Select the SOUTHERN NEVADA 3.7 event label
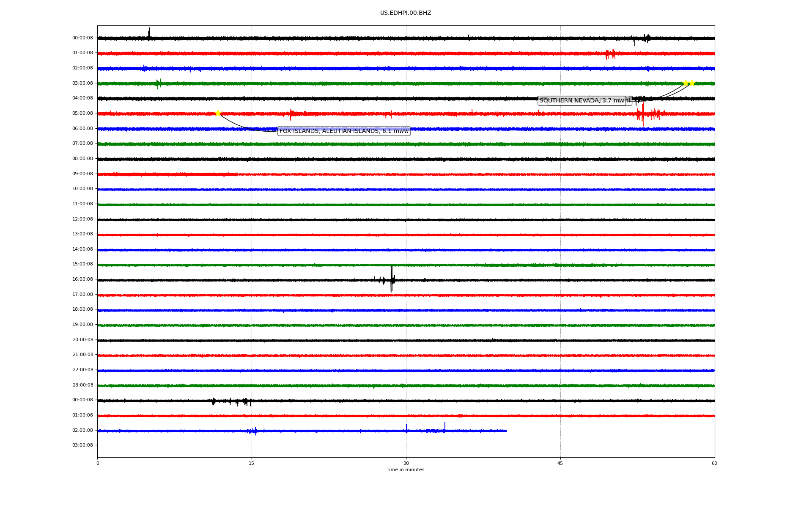Viewport: 812px width, 508px height. point(582,101)
